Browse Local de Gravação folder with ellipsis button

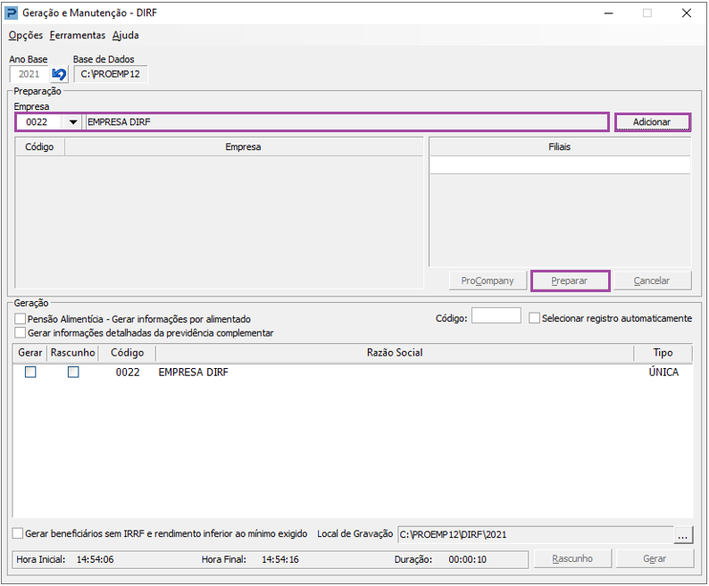(683, 535)
